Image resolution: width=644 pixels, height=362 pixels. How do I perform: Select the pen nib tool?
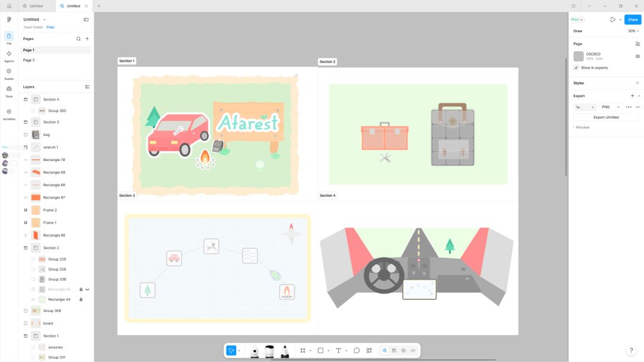255,351
